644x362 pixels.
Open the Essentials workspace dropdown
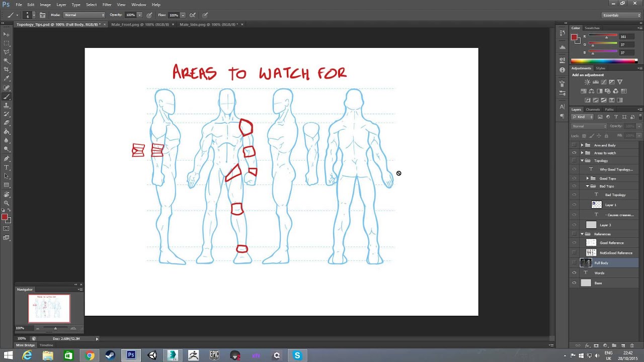pyautogui.click(x=621, y=15)
